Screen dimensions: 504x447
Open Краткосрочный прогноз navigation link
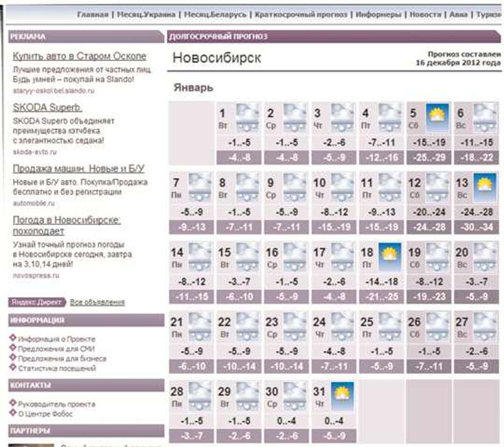click(301, 14)
